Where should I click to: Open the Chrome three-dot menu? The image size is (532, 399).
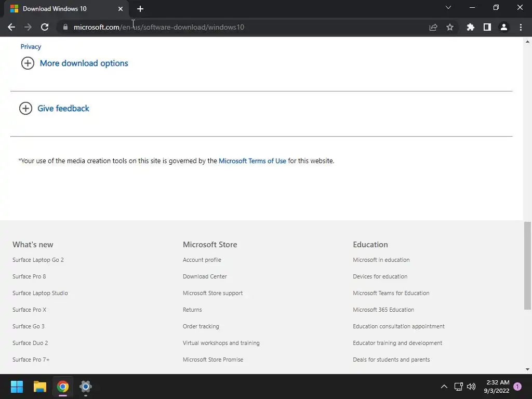pyautogui.click(x=521, y=27)
